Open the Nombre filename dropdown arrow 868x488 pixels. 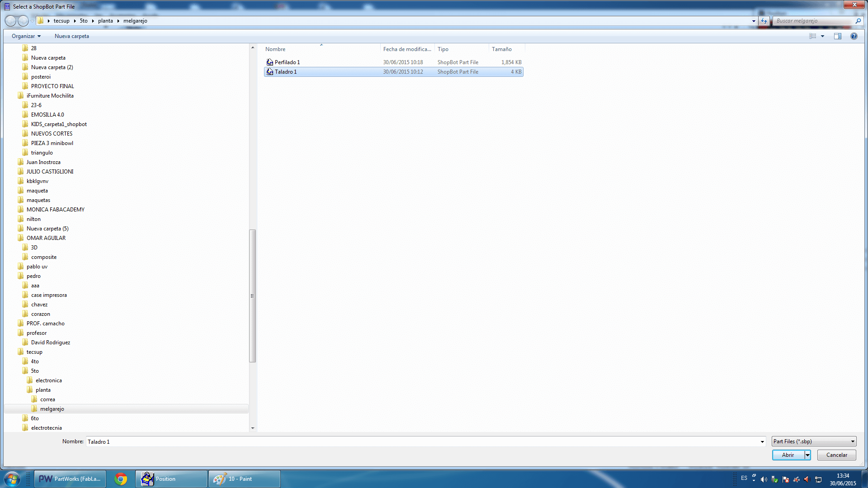[x=762, y=442]
